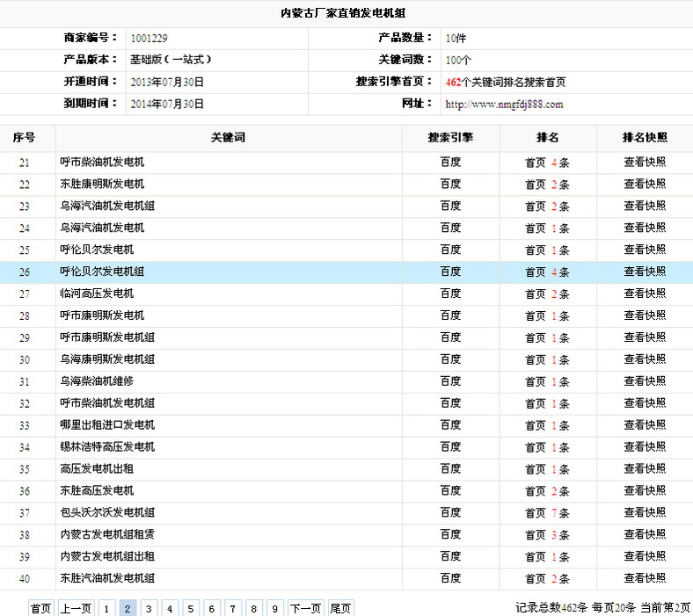
Task: Select keyword 呼市柴油机发电机 in row 21
Action: (102, 162)
